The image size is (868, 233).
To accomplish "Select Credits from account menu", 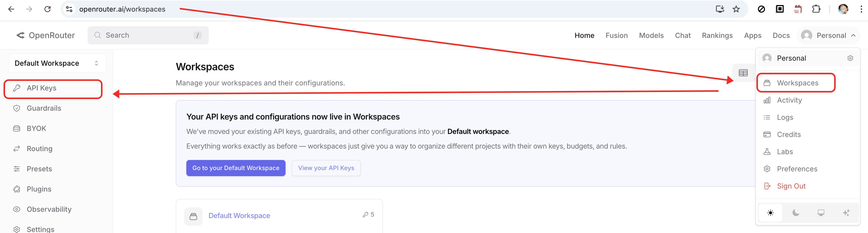I will [x=788, y=134].
